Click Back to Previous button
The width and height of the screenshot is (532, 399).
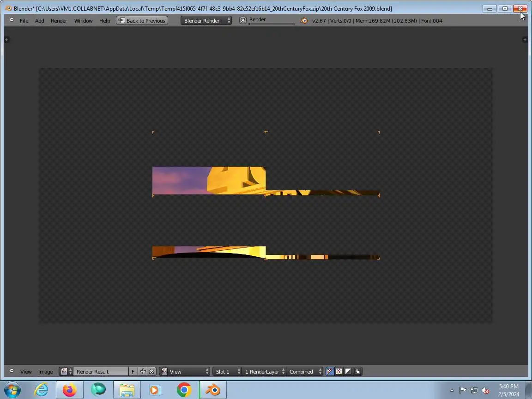pos(142,21)
